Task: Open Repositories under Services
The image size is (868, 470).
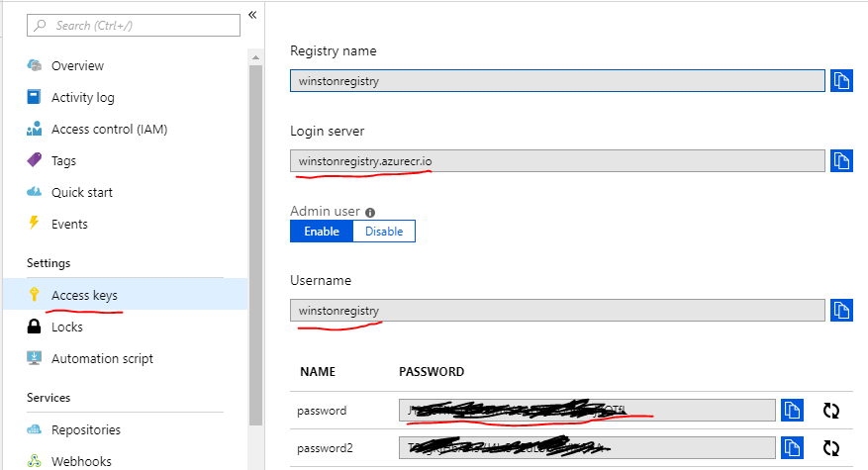Action: [x=86, y=429]
